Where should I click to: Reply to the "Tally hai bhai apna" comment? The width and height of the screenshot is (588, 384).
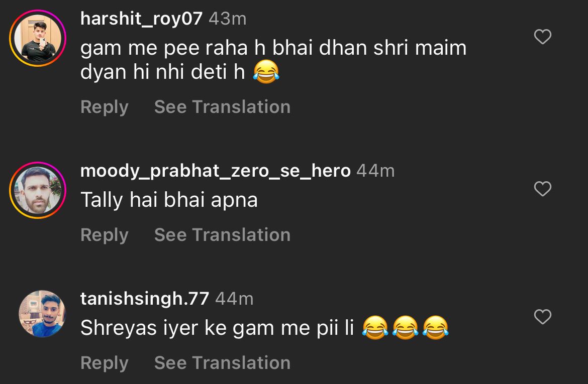105,235
